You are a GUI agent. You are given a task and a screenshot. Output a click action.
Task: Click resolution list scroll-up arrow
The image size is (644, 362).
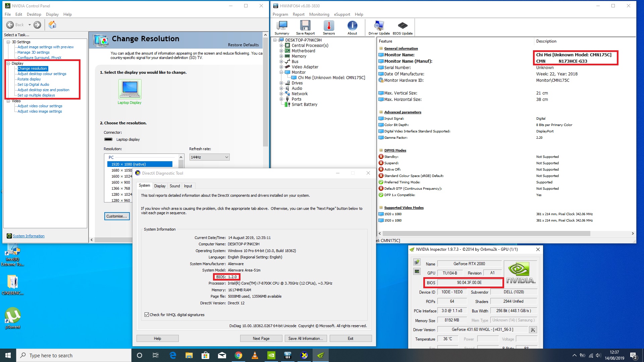pyautogui.click(x=181, y=157)
